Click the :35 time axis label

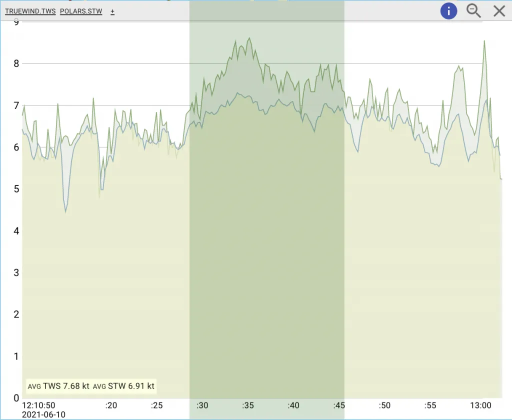[x=248, y=405]
